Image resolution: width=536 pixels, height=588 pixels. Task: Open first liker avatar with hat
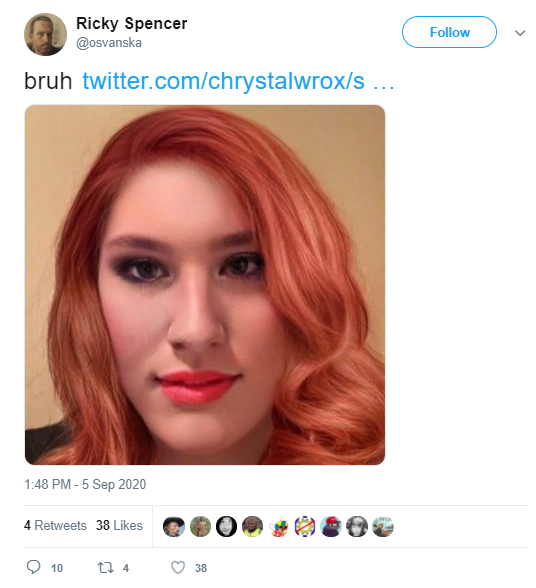tap(174, 526)
